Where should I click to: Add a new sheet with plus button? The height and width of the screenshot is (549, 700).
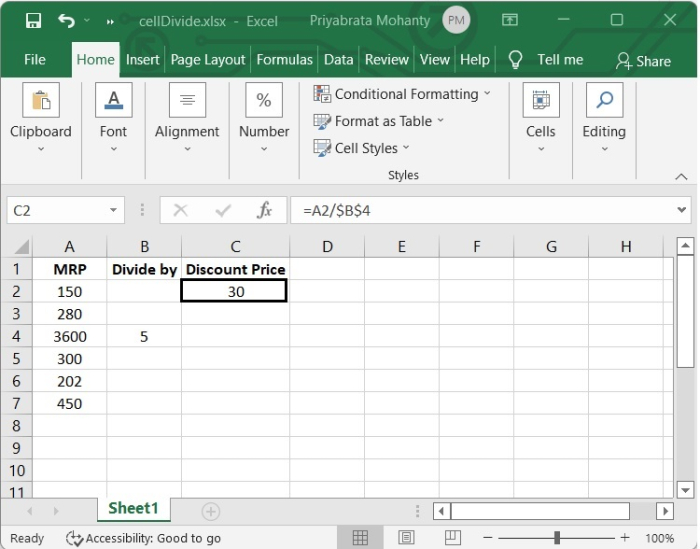point(211,511)
